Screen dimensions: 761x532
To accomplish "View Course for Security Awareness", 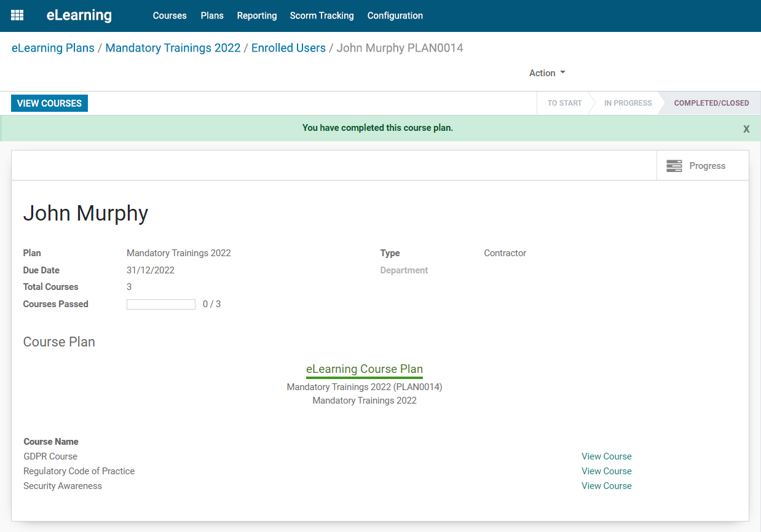I will [607, 486].
